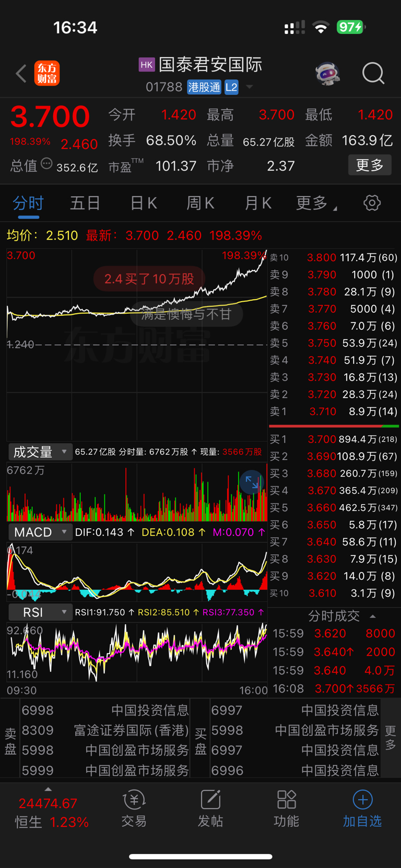Switch to the 五日 tab

click(85, 203)
